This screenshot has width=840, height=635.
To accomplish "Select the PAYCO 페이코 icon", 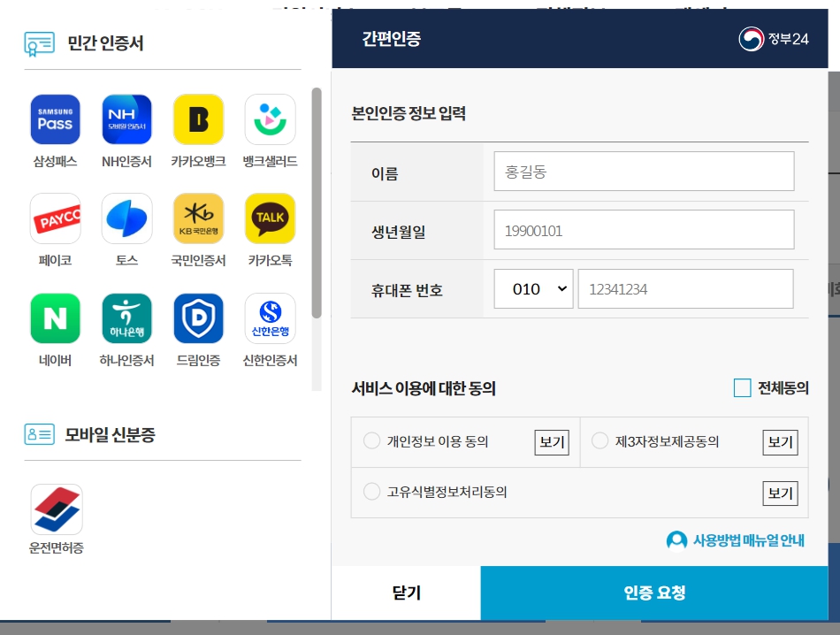I will [55, 218].
